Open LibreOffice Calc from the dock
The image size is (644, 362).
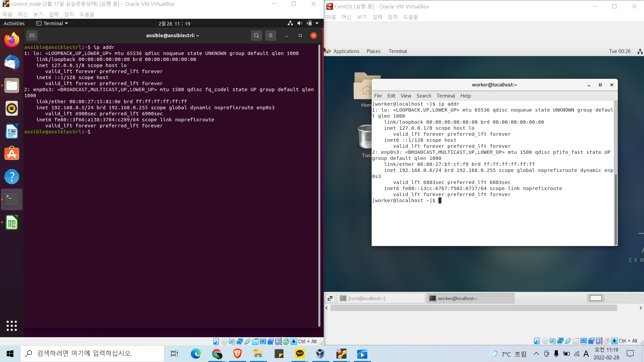tap(12, 222)
